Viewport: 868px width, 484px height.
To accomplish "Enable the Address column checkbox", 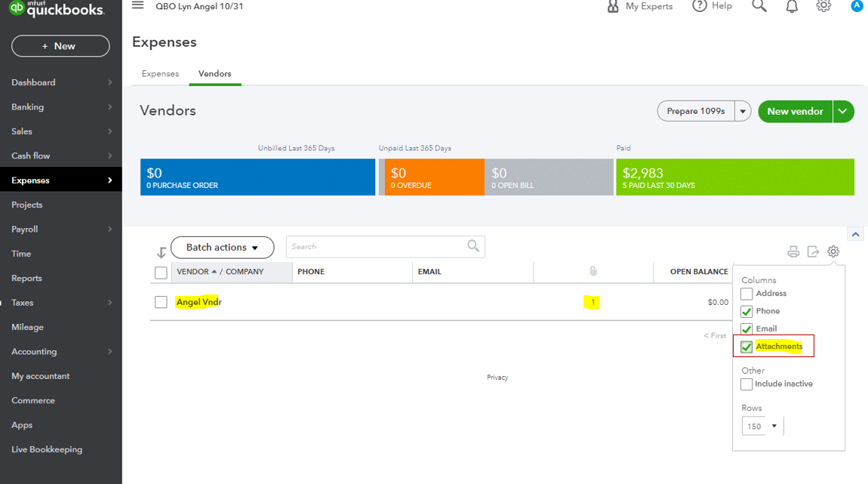I will click(x=746, y=294).
